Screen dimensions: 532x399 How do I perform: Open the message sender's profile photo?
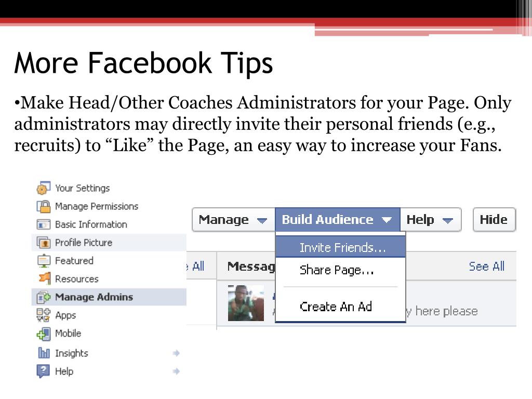(246, 303)
